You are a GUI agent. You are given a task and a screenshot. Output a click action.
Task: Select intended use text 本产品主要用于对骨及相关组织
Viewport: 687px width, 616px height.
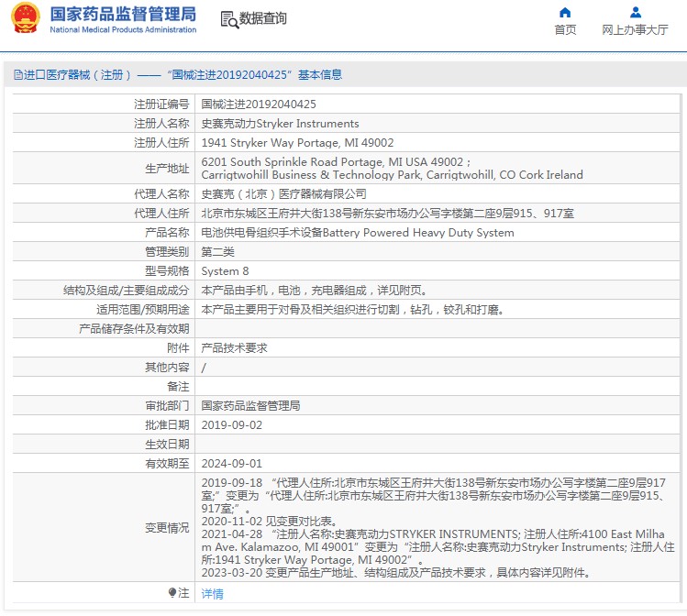pos(353,310)
